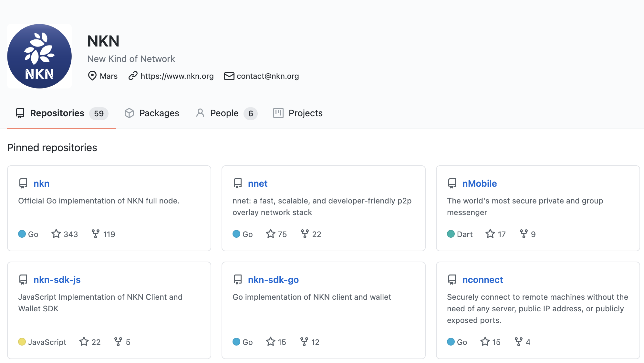Image resolution: width=644 pixels, height=363 pixels.
Task: Open the nnet repository link
Action: coord(257,183)
